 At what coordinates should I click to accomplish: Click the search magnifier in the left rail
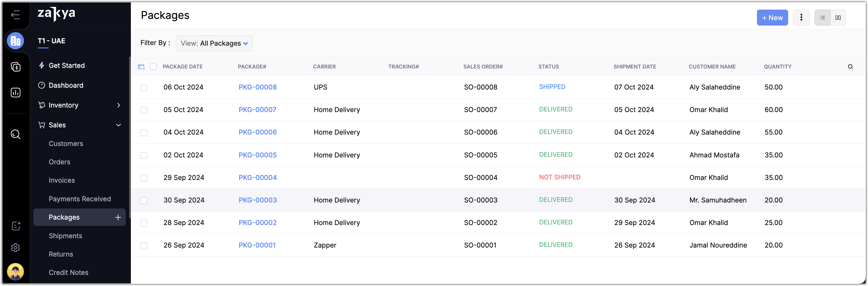coord(16,134)
